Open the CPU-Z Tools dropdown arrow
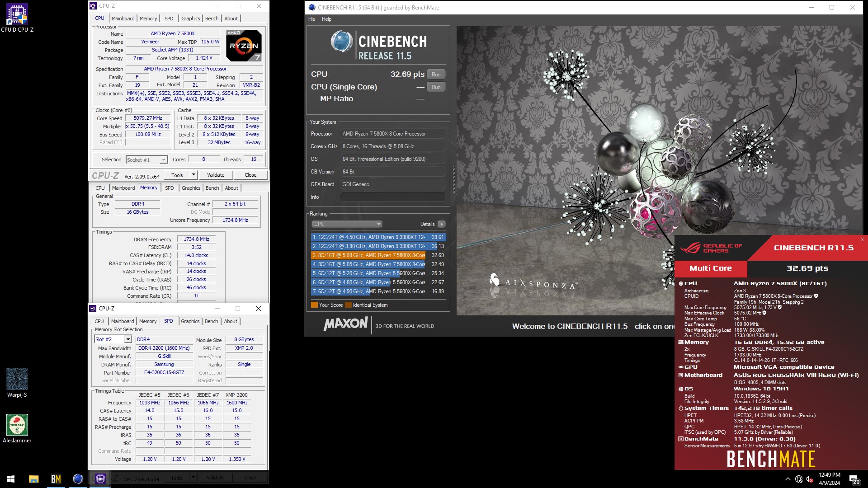 coord(193,175)
